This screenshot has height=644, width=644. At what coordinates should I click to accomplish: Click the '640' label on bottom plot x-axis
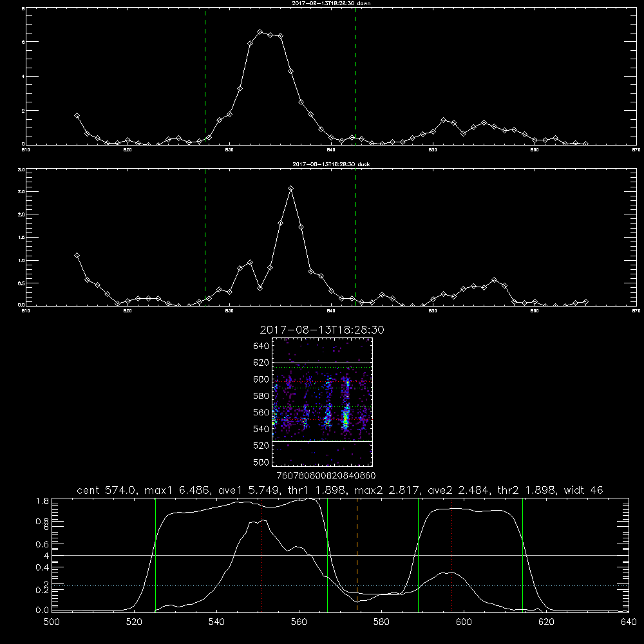click(x=629, y=622)
